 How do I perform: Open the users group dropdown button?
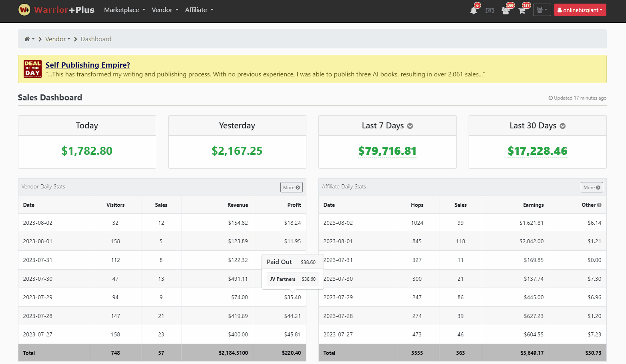542,10
